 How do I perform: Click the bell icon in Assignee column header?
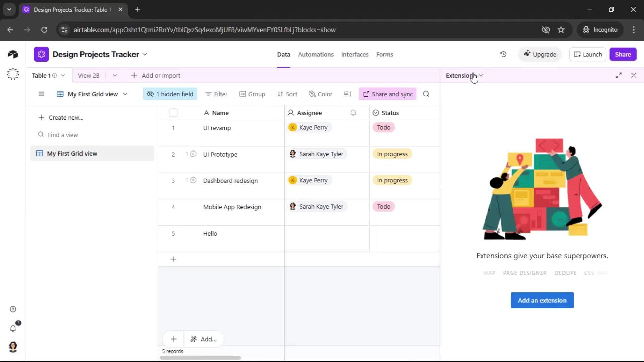353,113
